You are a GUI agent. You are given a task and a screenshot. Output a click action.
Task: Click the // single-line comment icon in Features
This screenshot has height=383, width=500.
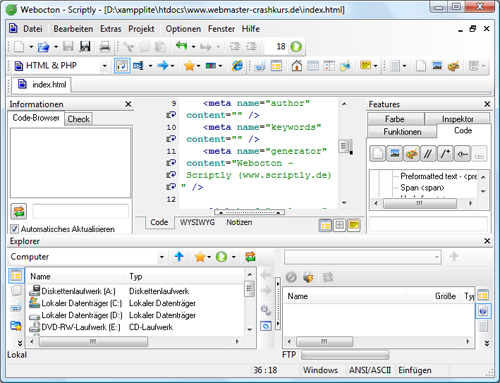click(428, 154)
